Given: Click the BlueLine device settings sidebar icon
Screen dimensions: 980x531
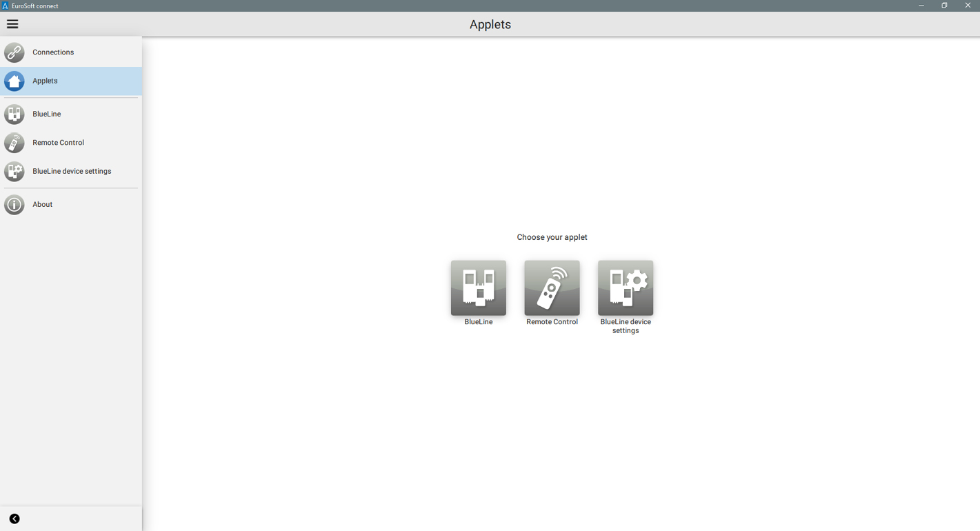Looking at the screenshot, I should coord(14,172).
